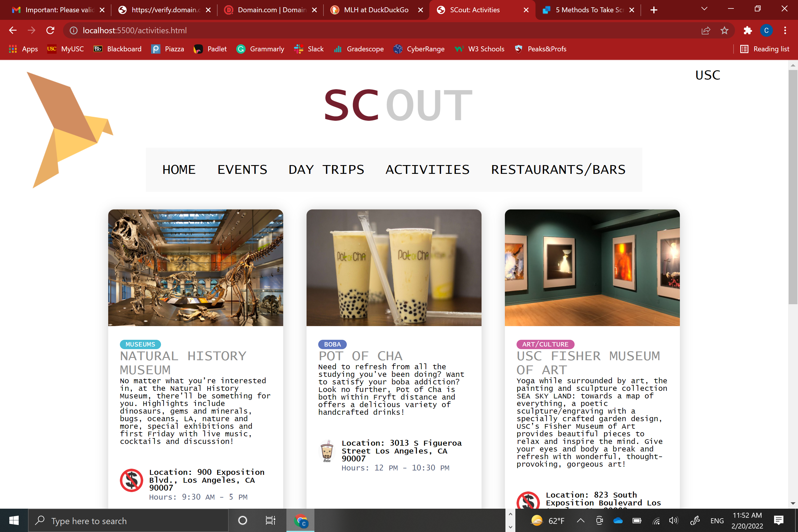
Task: Click the share page icon
Action: [706, 31]
